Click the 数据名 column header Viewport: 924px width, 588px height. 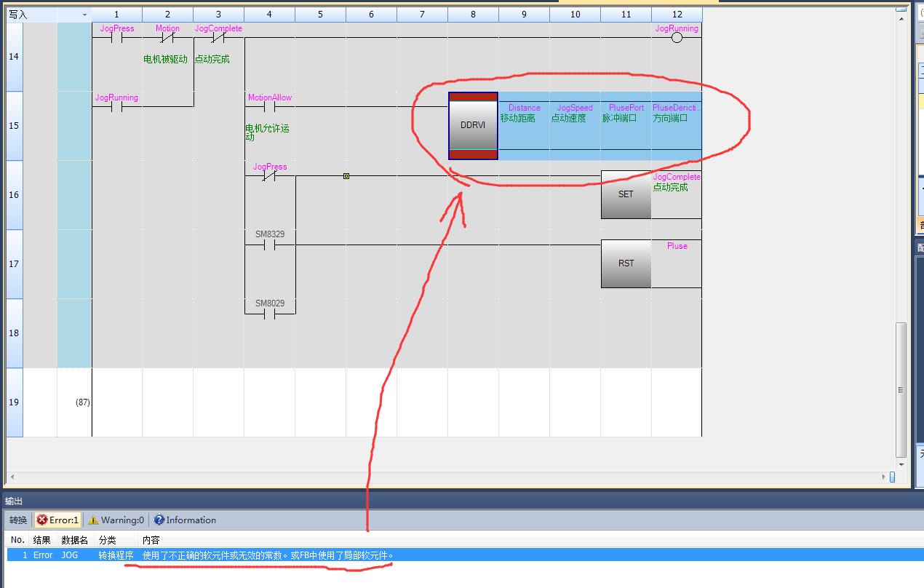pos(74,540)
